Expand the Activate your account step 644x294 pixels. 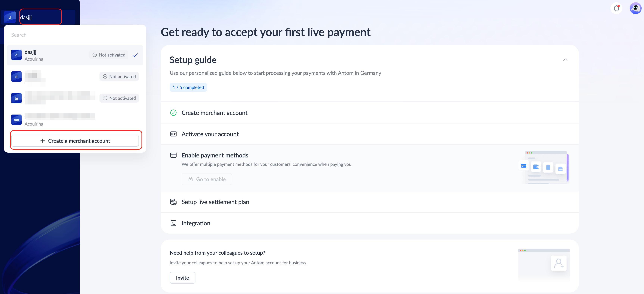210,134
